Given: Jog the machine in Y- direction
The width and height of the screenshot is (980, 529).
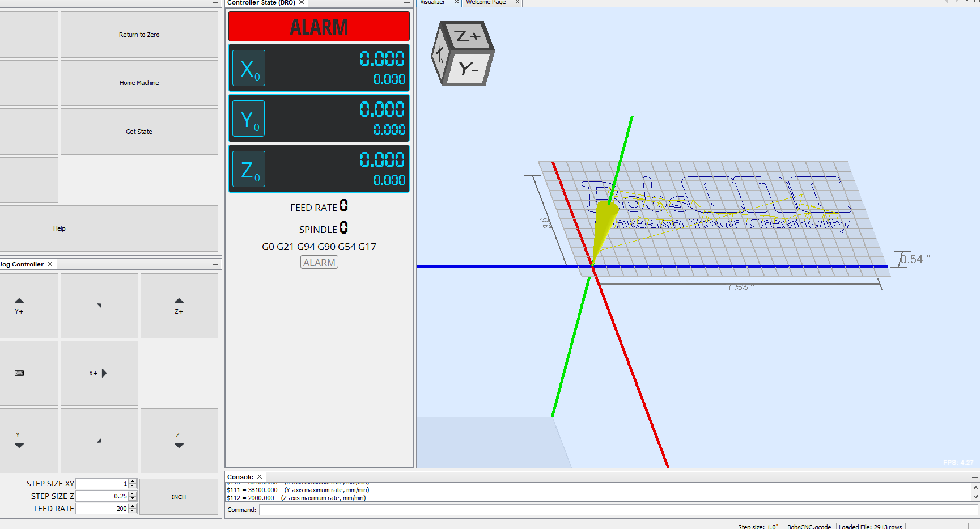Looking at the screenshot, I should point(19,441).
